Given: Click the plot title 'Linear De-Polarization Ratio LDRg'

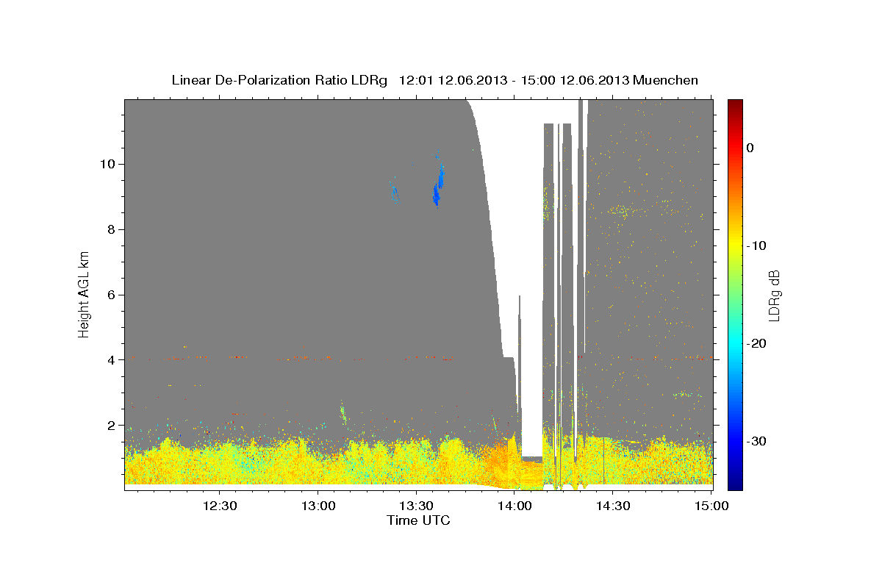Looking at the screenshot, I should (x=279, y=80).
